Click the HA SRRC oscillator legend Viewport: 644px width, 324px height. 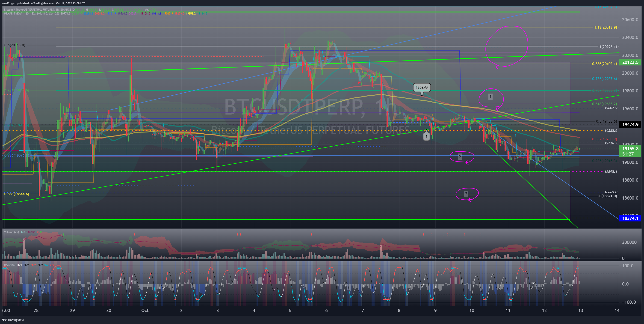point(9,265)
